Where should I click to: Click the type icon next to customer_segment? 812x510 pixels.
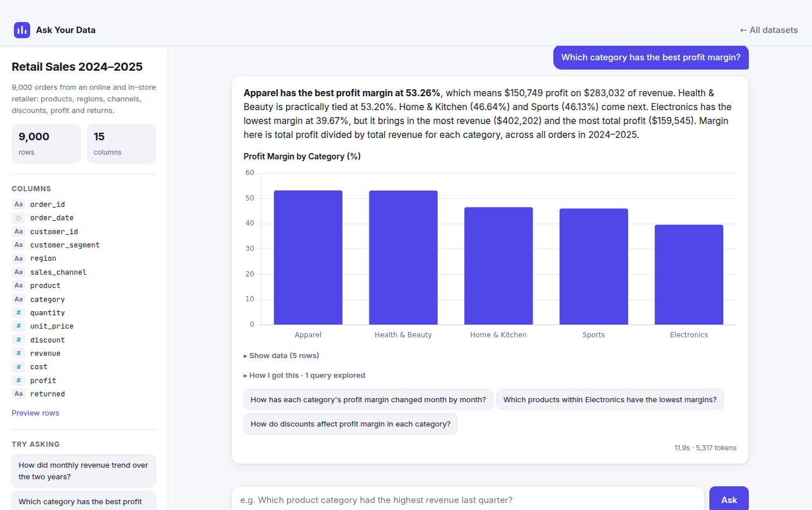coord(19,245)
